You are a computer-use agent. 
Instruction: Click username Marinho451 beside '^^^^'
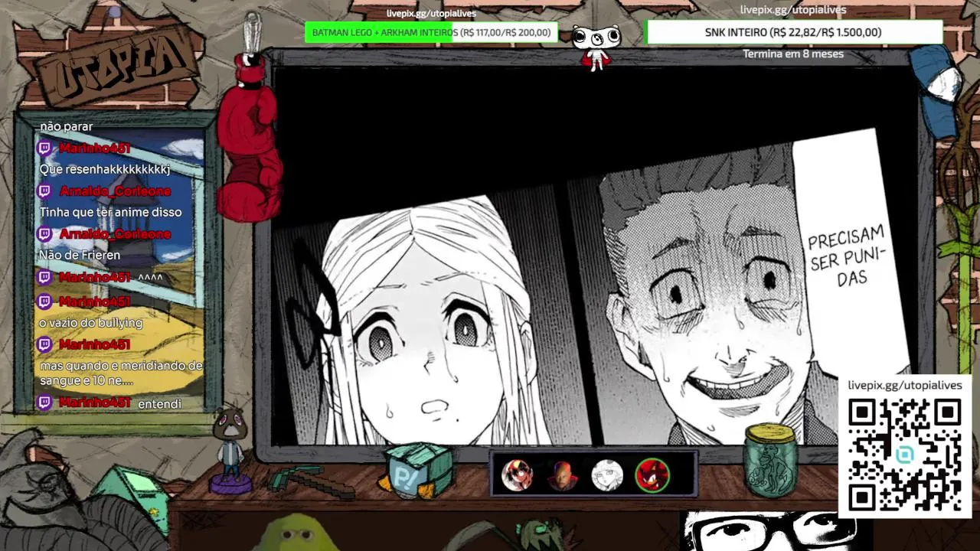(x=95, y=277)
